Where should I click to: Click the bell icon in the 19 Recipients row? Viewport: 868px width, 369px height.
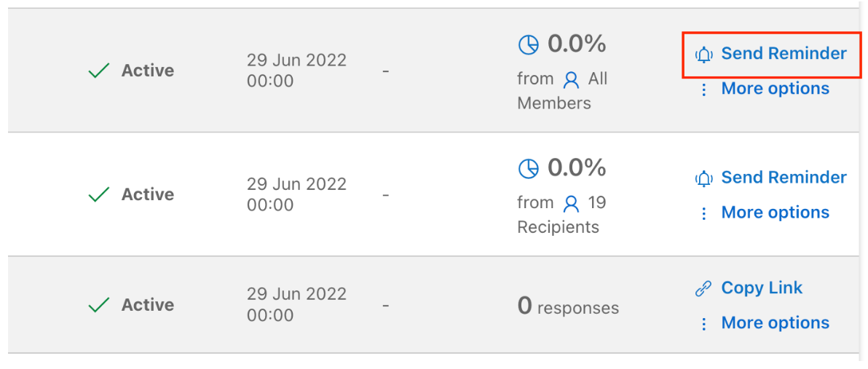pos(703,178)
